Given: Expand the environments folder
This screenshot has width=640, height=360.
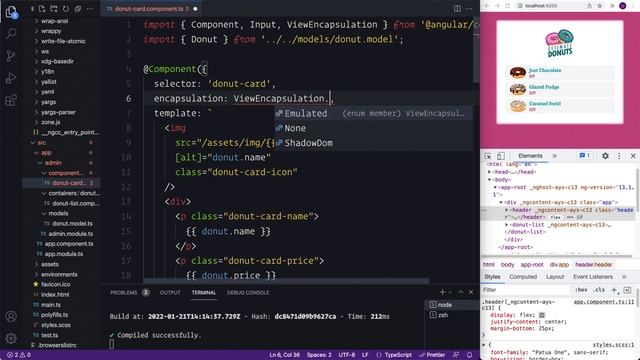Looking at the screenshot, I should pos(59,275).
